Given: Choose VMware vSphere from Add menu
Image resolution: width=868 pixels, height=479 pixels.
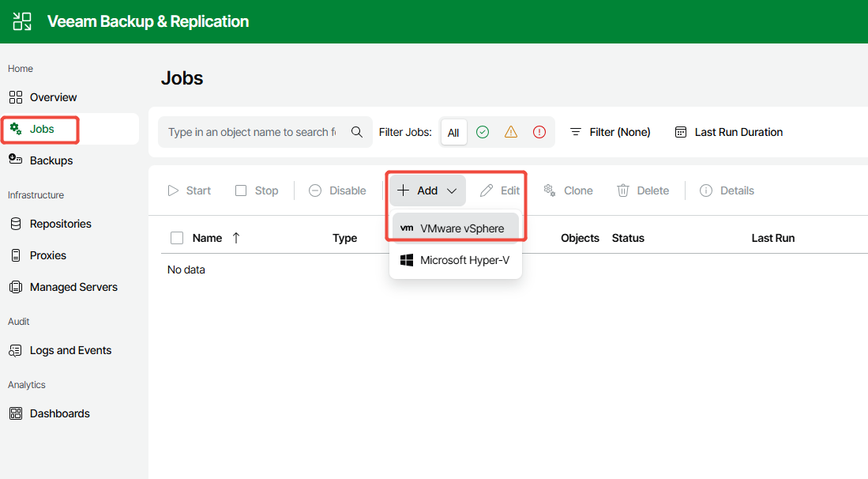Looking at the screenshot, I should pos(456,228).
